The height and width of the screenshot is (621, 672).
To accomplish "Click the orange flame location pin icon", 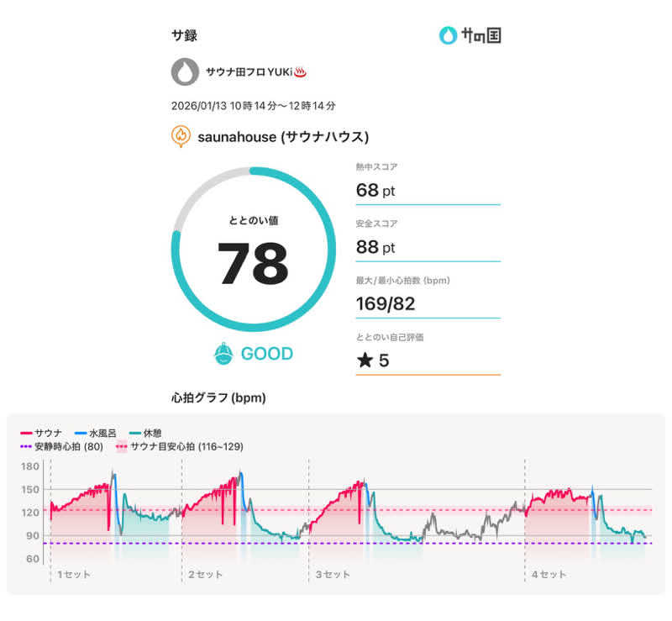I will point(180,136).
